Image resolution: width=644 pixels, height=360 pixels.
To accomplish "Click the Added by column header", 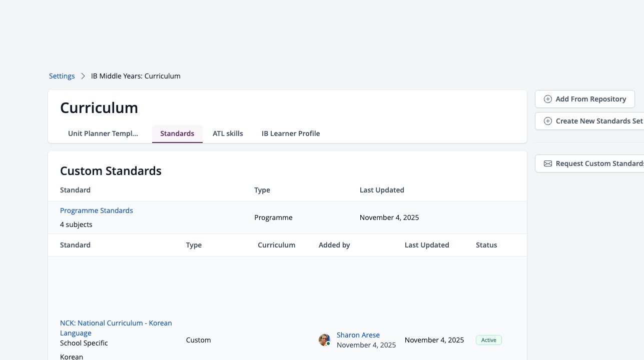I will pyautogui.click(x=334, y=245).
